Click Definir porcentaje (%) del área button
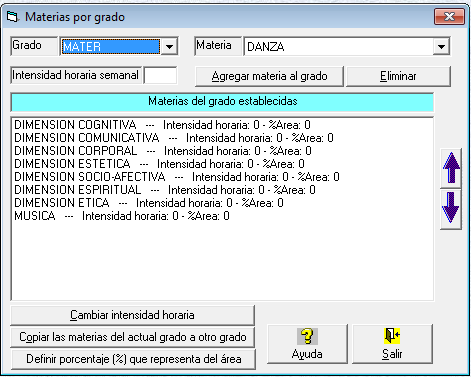Screen dimensions: 471x377 coord(133,359)
